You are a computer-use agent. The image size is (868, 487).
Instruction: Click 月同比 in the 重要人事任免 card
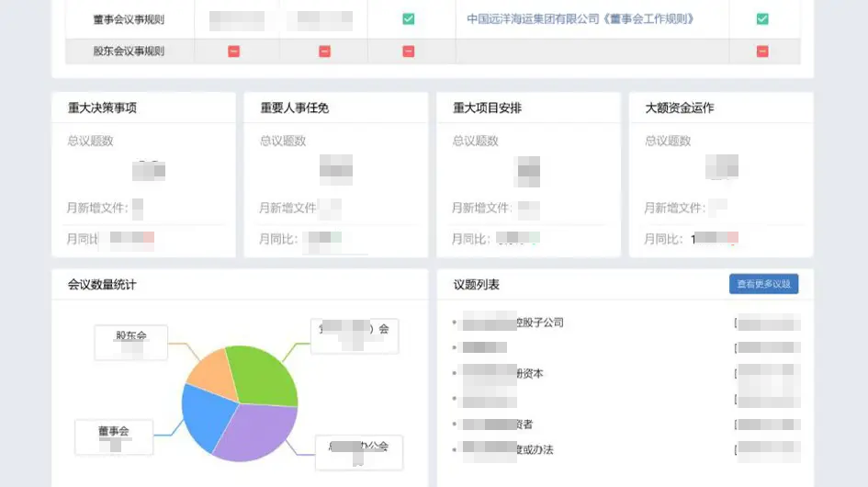pos(278,239)
